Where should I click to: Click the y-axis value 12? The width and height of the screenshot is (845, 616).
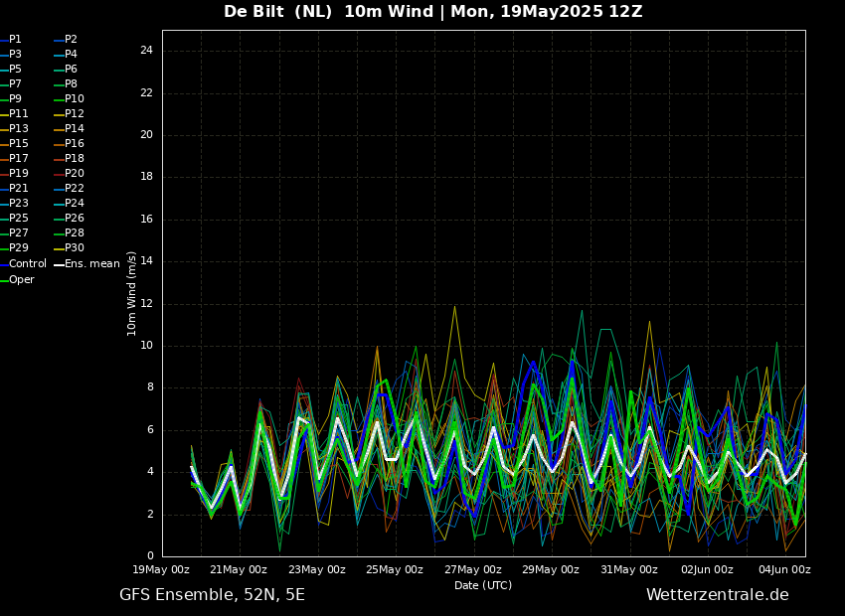[146, 304]
